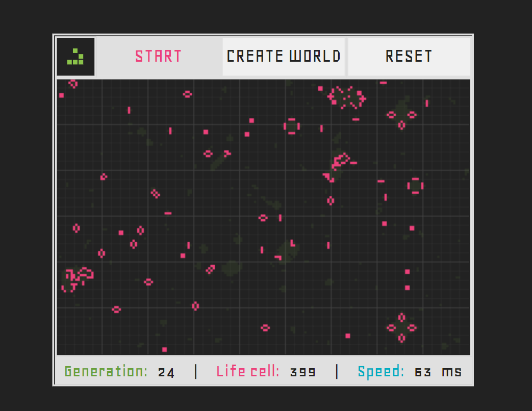Click the Speed: 63 ms value
The image size is (532, 411).
(410, 372)
